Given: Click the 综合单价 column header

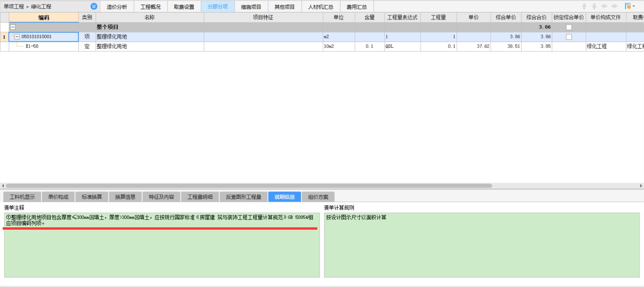Looking at the screenshot, I should click(x=506, y=17).
